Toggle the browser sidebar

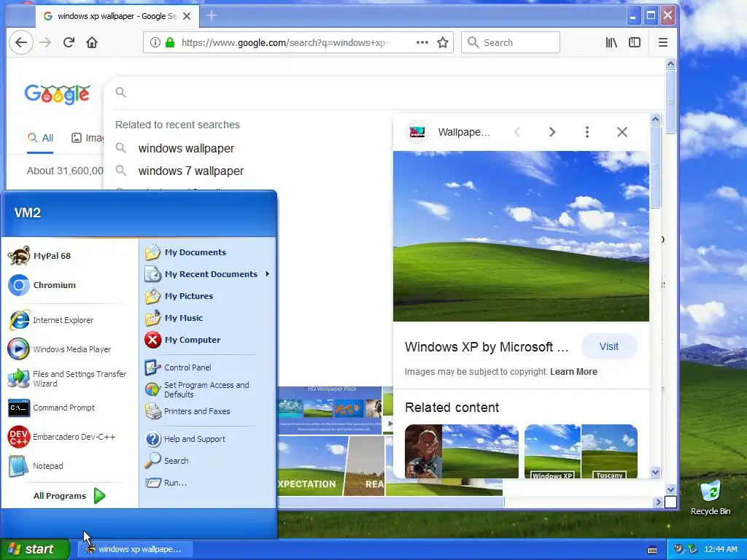coord(635,42)
